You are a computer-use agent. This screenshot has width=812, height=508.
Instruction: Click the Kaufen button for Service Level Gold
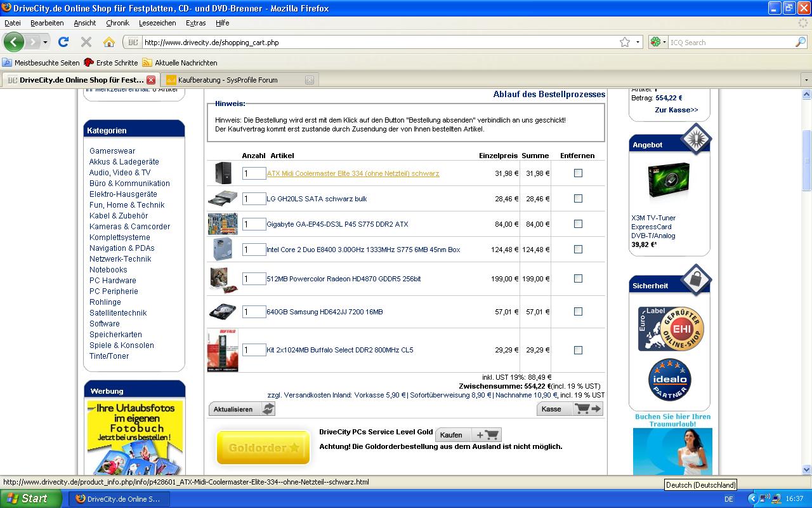point(468,435)
